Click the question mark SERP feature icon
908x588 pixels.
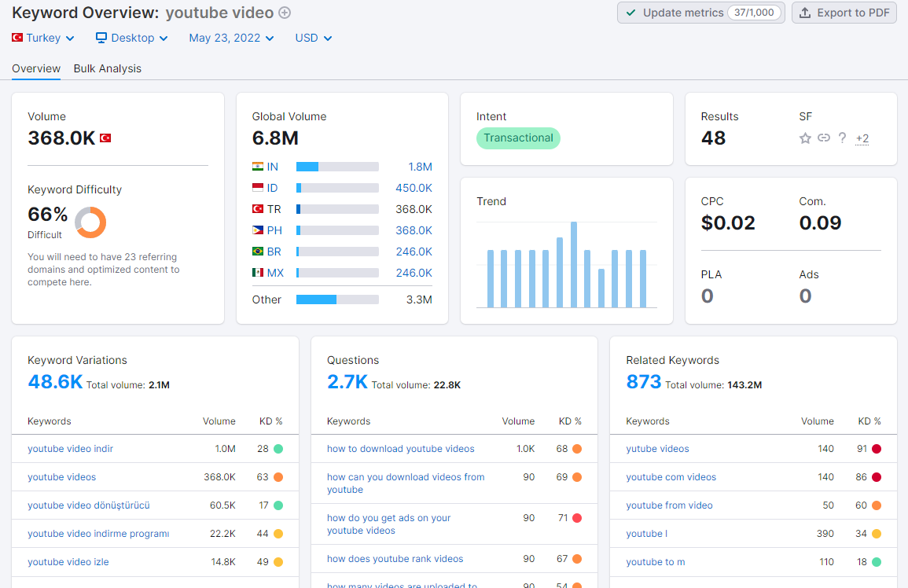(x=843, y=138)
